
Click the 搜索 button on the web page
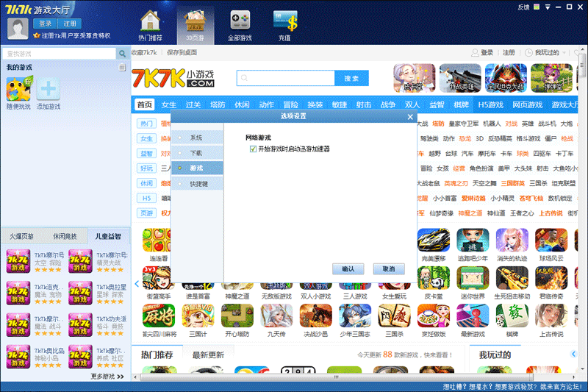[x=351, y=78]
